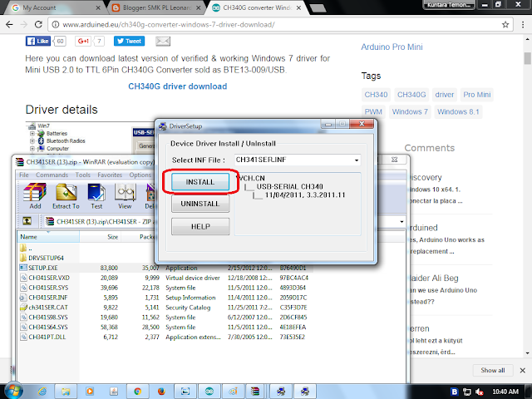The height and width of the screenshot is (399, 532).
Task: Select the CH341SER.VXD file
Action: [45, 278]
